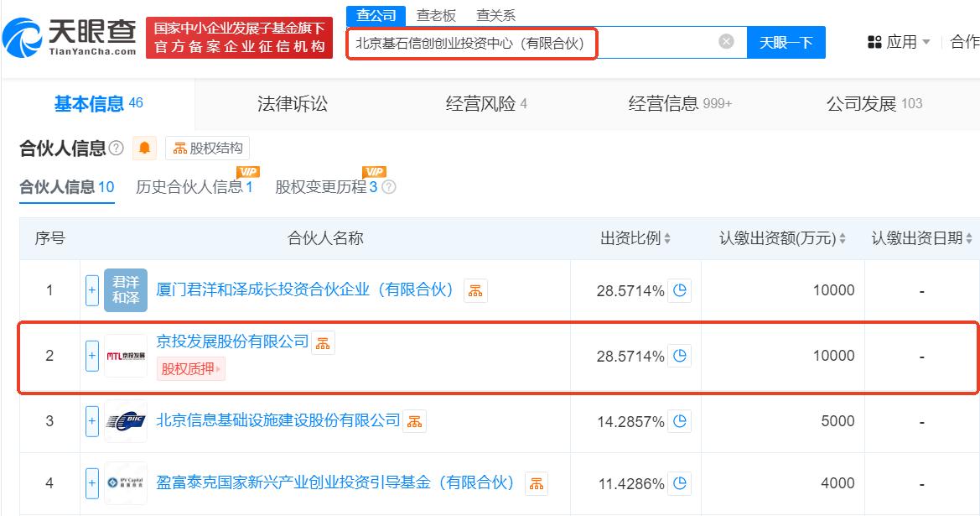The height and width of the screenshot is (516, 980).
Task: Switch to the 查公司 search tab
Action: (x=376, y=16)
